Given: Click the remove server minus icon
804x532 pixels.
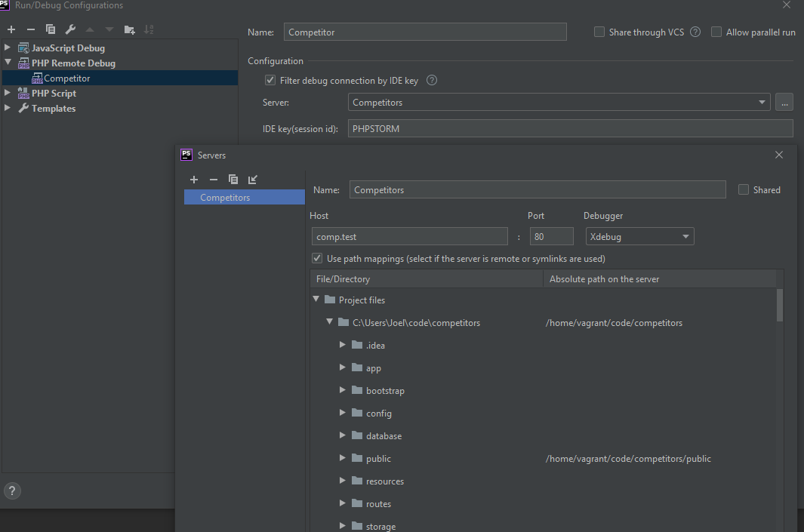Looking at the screenshot, I should (x=214, y=180).
